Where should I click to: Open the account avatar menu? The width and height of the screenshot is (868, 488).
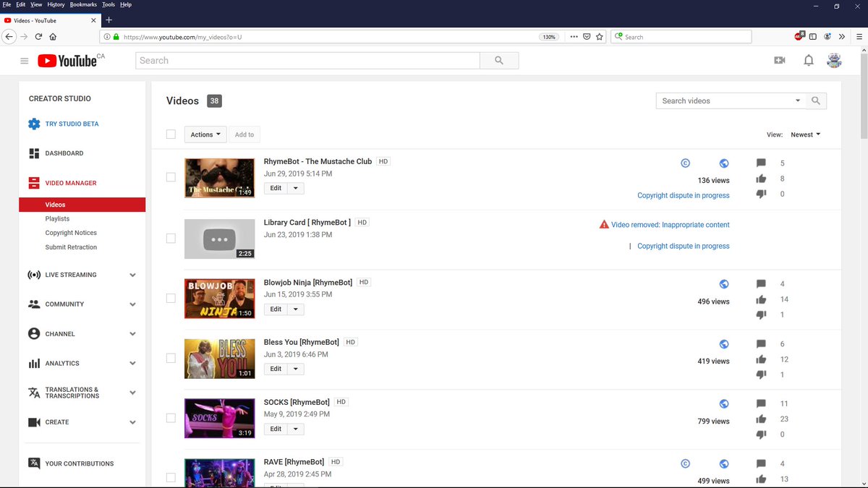[x=834, y=61]
